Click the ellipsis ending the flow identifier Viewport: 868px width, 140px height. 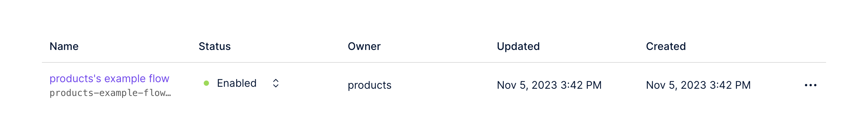tap(168, 94)
